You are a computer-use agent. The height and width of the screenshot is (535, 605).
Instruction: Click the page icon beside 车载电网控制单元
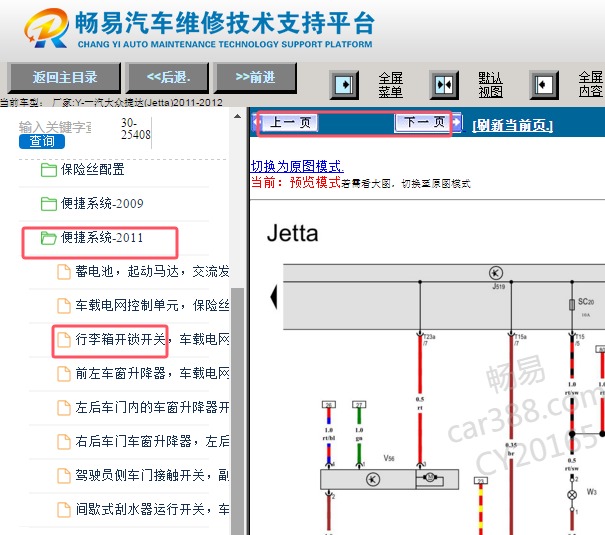(x=64, y=305)
